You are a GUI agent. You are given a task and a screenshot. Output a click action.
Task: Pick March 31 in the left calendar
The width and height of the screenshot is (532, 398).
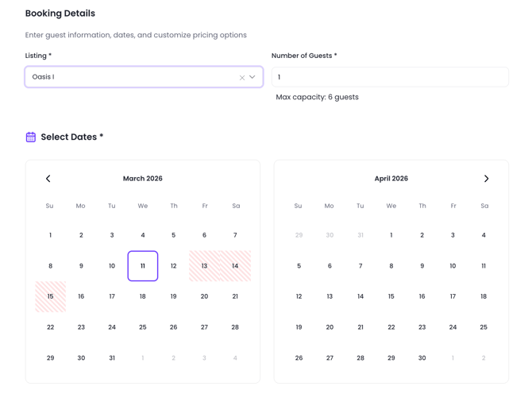click(112, 358)
